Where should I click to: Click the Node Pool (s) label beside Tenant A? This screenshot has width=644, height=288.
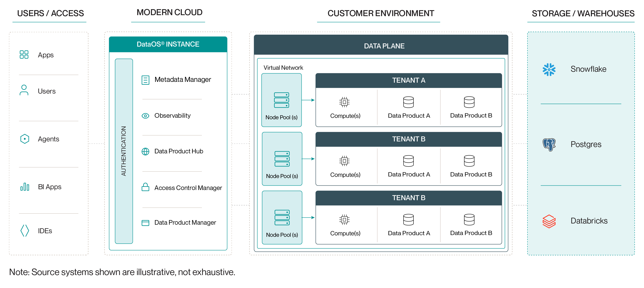click(281, 118)
